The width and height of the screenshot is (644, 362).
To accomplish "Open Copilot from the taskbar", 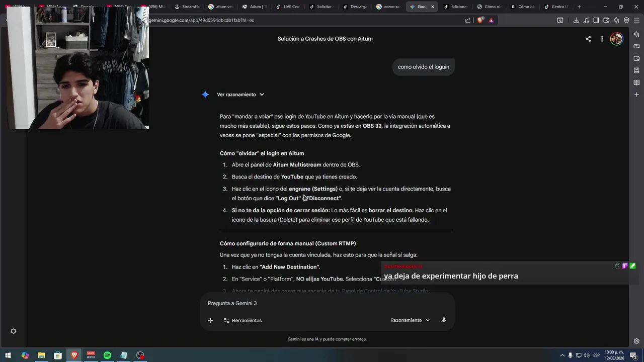I will [25, 355].
